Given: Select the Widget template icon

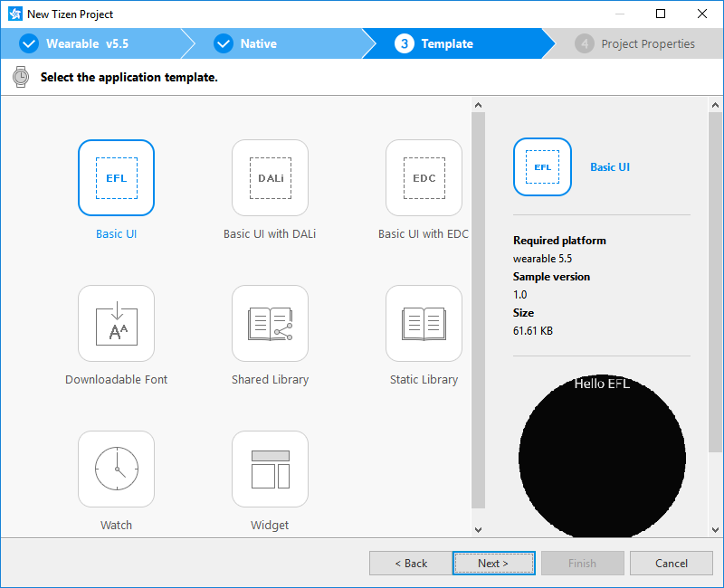Looking at the screenshot, I should click(x=270, y=469).
